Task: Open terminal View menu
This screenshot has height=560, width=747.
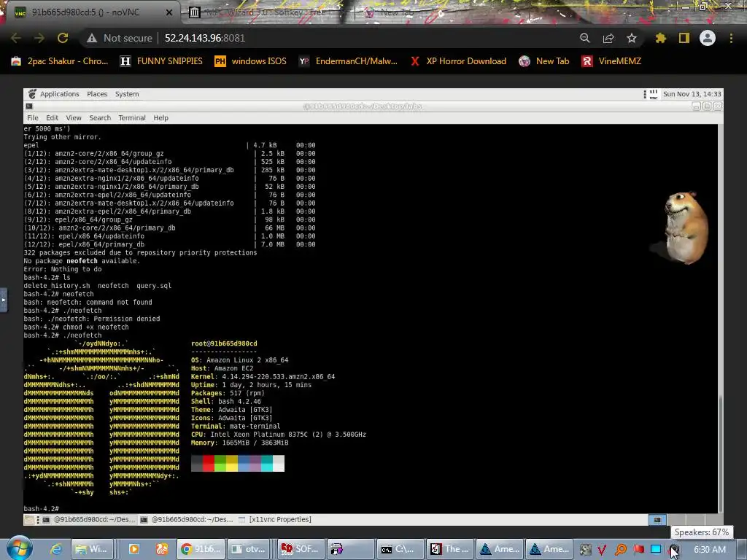Action: click(x=74, y=117)
